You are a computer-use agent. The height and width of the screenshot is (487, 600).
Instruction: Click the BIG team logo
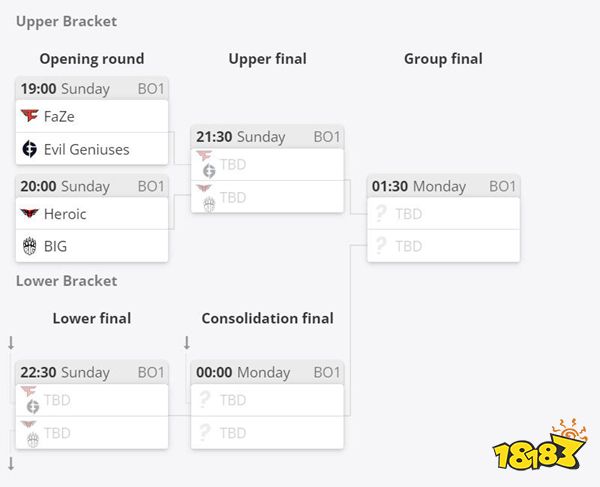point(29,246)
